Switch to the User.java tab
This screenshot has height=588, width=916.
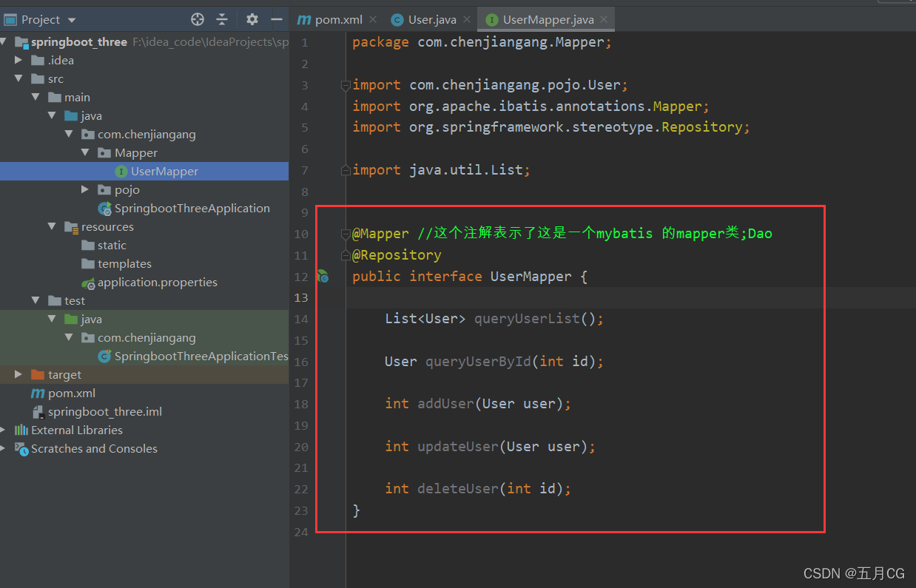pos(432,20)
